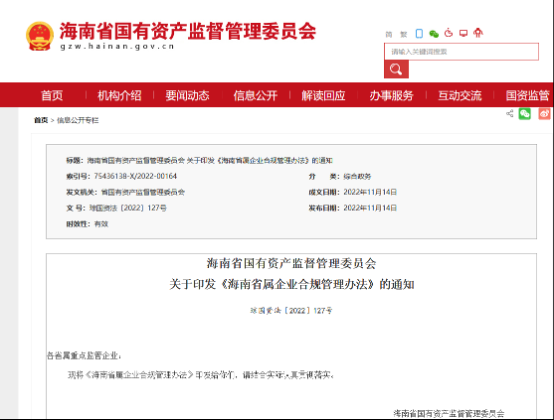Share to Weibo using the red icon
Screen dimensions: 554x420
click(x=544, y=113)
